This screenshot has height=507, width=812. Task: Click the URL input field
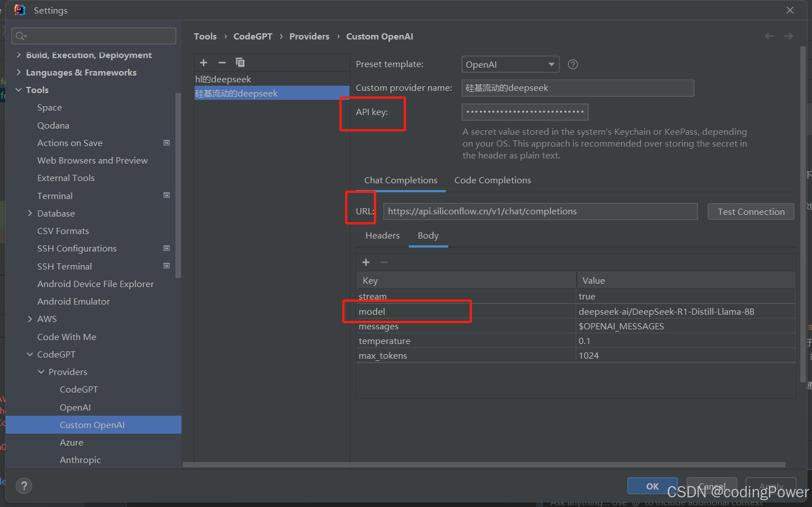(x=540, y=211)
